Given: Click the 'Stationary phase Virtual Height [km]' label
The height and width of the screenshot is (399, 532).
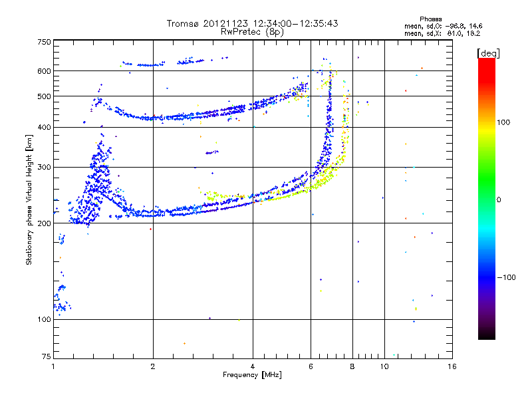Looking at the screenshot, I should pos(29,199).
